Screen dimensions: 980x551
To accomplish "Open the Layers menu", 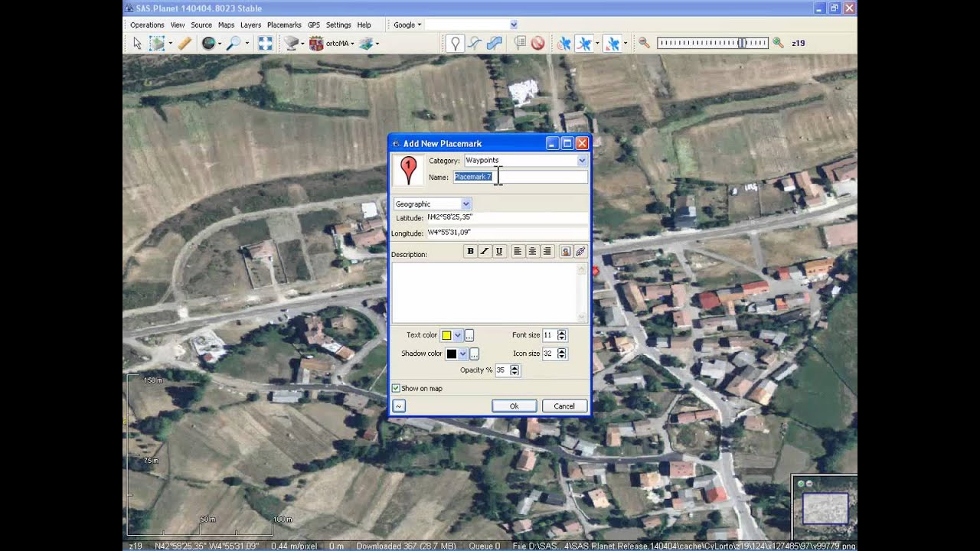I will 250,25.
